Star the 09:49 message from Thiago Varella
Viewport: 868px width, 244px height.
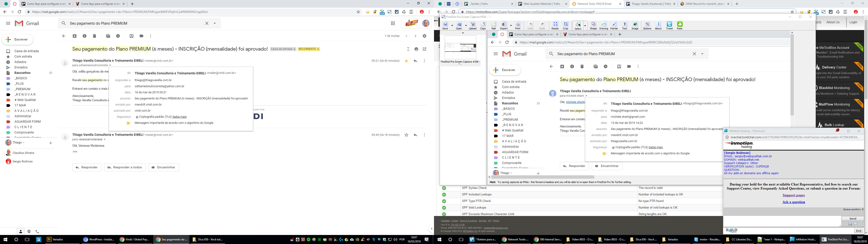pyautogui.click(x=406, y=135)
